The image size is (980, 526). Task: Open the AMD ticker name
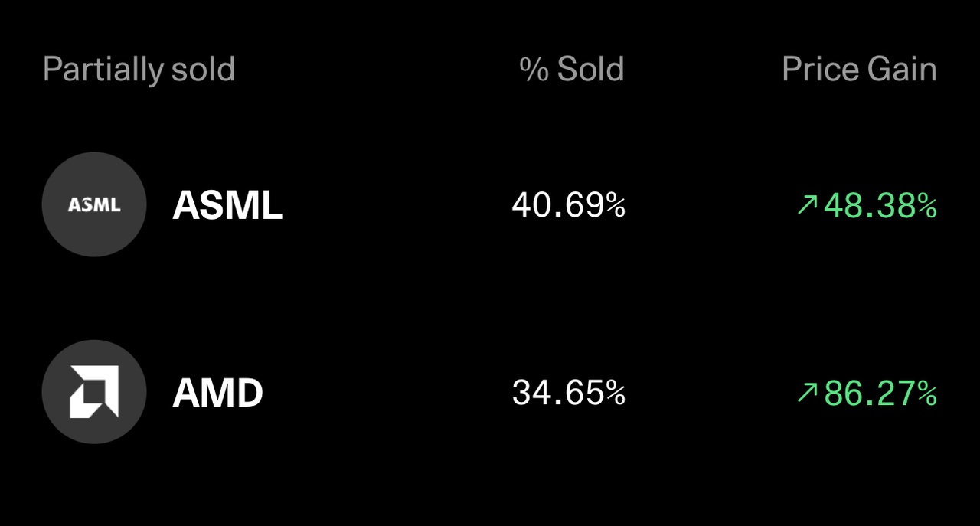217,393
